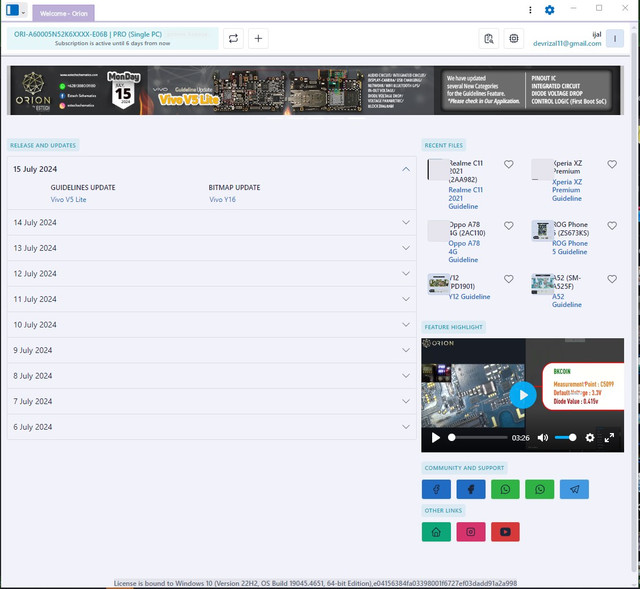Favorite the Y12 (PD1901) file
This screenshot has height=589, width=640.
[508, 279]
